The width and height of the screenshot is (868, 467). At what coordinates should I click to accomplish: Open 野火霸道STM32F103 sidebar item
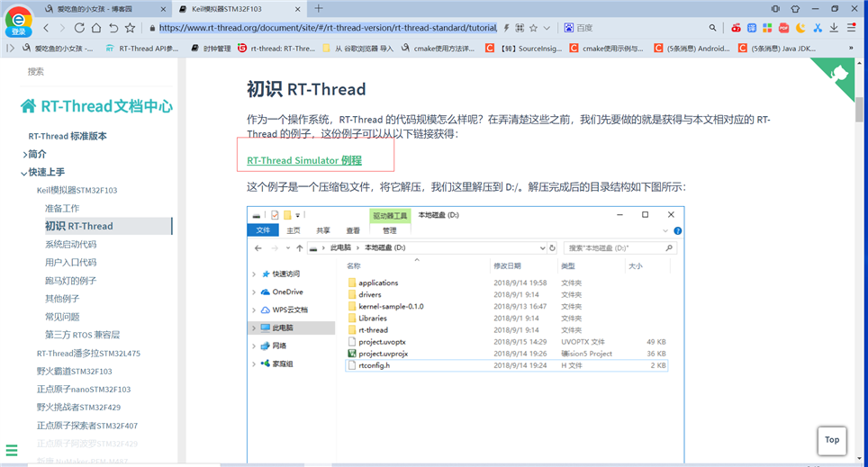[74, 372]
